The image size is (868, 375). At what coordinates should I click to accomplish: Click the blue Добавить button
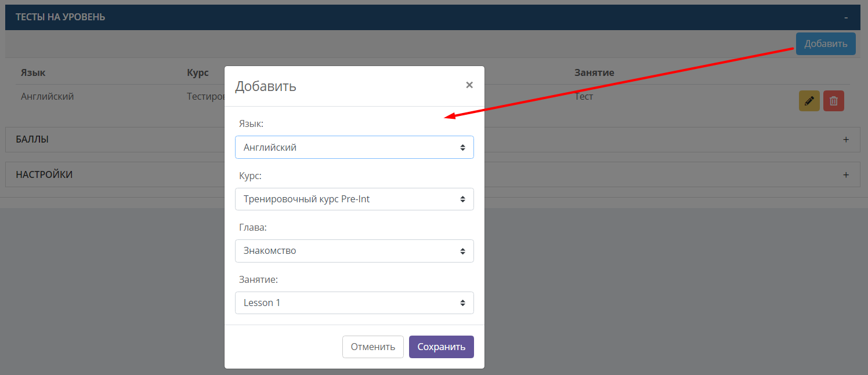click(x=826, y=44)
